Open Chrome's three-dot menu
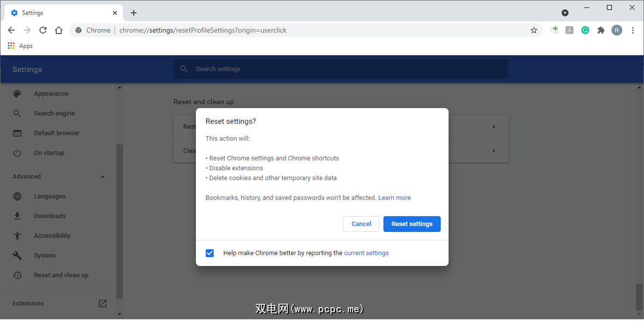The height and width of the screenshot is (322, 644). click(x=633, y=30)
